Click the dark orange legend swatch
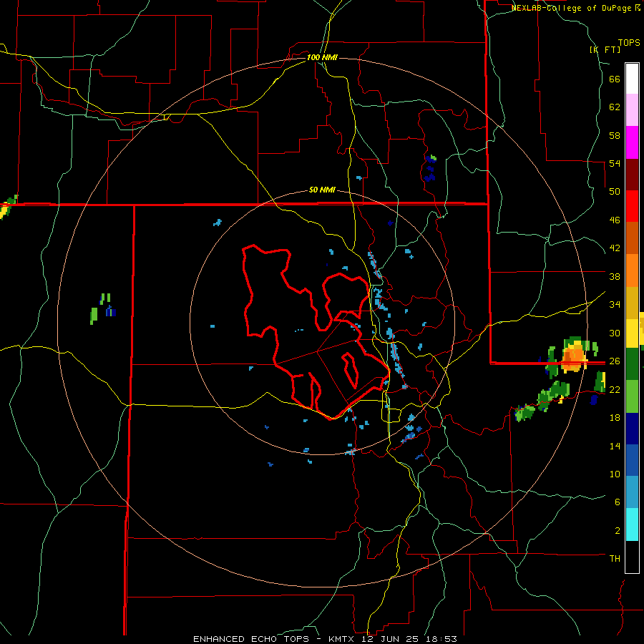 tap(632, 238)
